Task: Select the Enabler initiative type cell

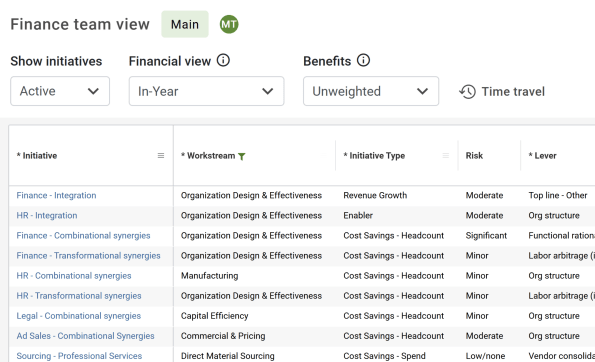Action: 358,216
